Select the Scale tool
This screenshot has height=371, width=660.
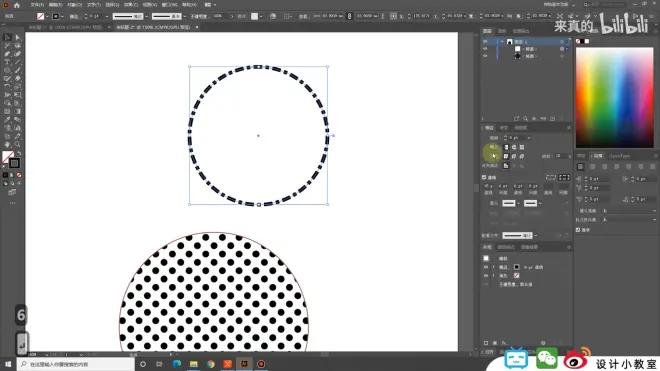pyautogui.click(x=18, y=87)
